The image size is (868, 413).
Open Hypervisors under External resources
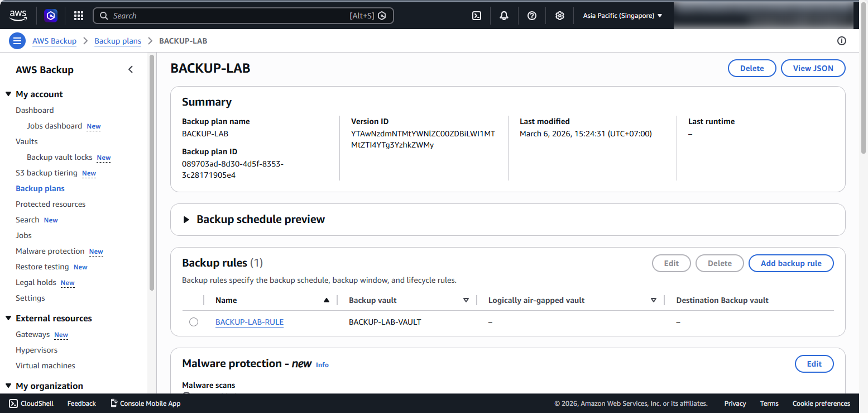(36, 350)
